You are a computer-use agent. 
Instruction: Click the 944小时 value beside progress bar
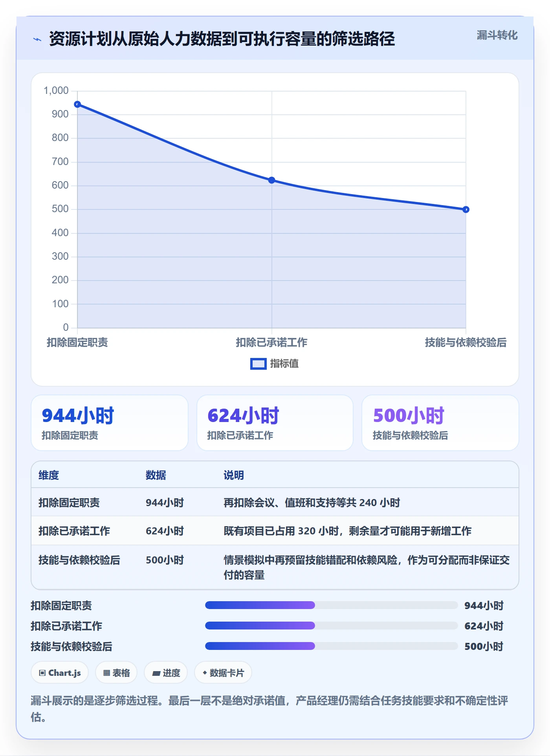(x=484, y=606)
